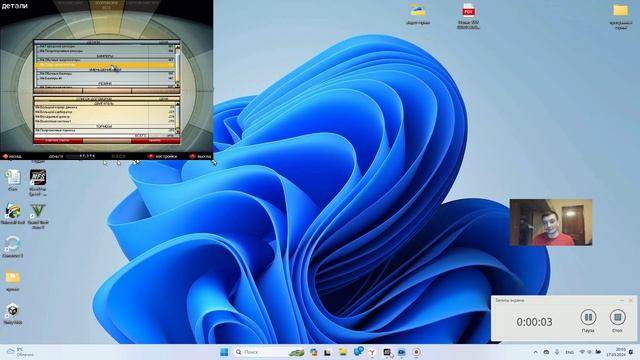Click the 'РЕЗИНА' category header

click(105, 83)
